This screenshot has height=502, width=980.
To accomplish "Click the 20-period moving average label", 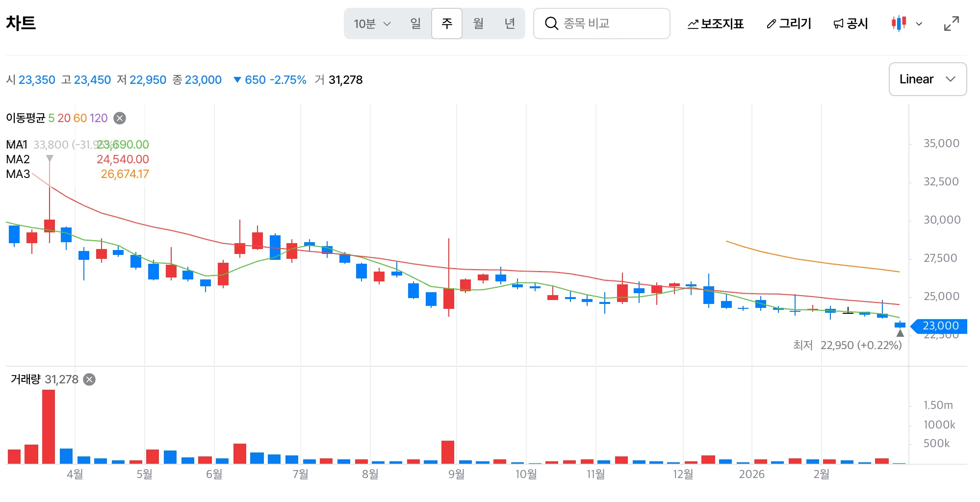I will [64, 118].
